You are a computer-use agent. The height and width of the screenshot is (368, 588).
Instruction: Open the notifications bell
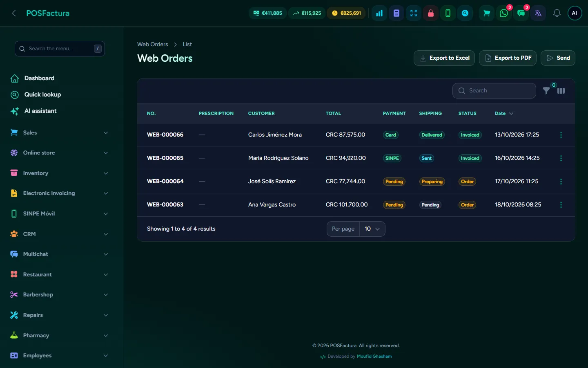pyautogui.click(x=557, y=13)
